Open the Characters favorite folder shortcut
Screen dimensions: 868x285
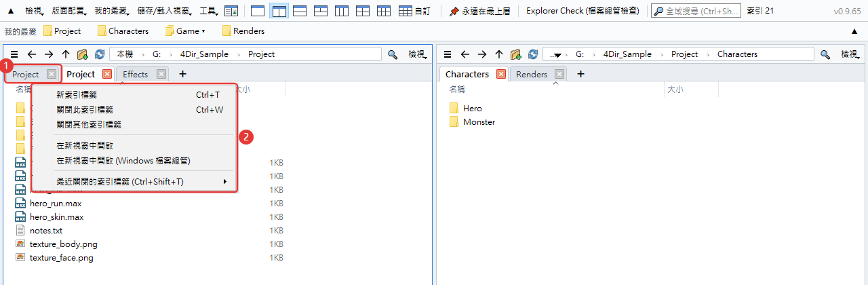123,31
